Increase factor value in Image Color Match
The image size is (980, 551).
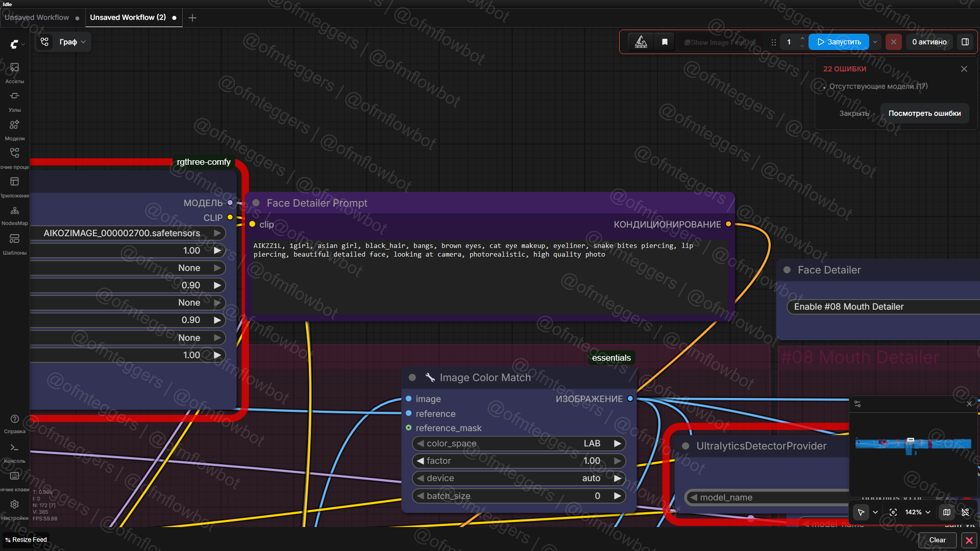coord(617,461)
